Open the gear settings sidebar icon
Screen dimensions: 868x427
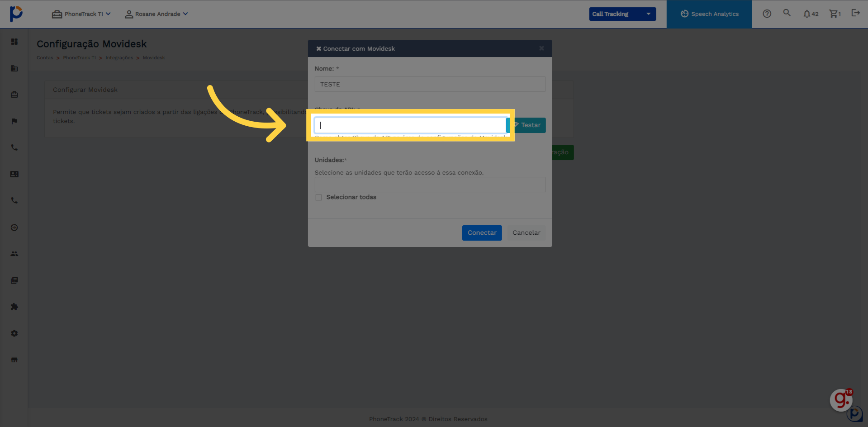pos(14,333)
